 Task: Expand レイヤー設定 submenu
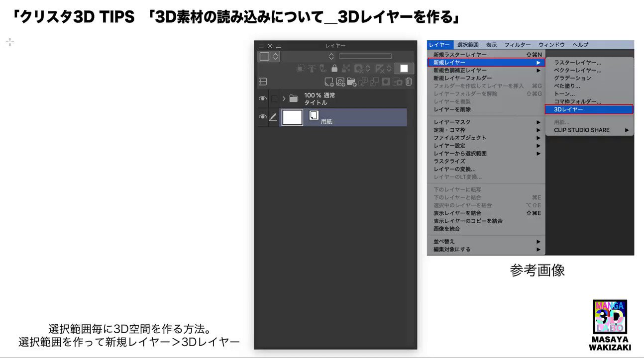486,146
